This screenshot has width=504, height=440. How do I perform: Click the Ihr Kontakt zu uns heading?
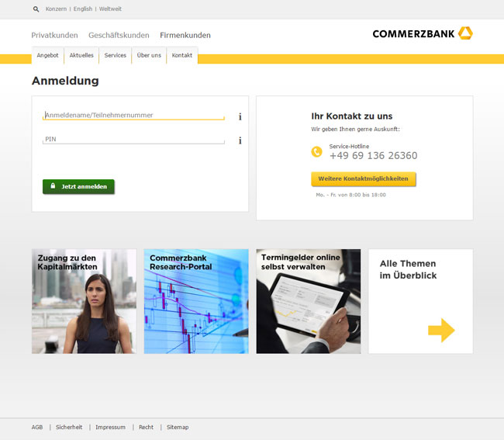tap(352, 116)
